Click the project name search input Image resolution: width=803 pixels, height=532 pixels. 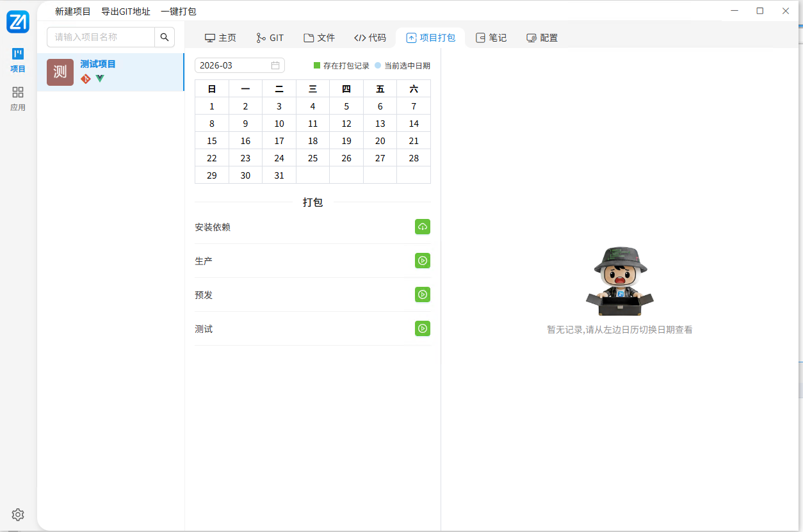pyautogui.click(x=99, y=37)
